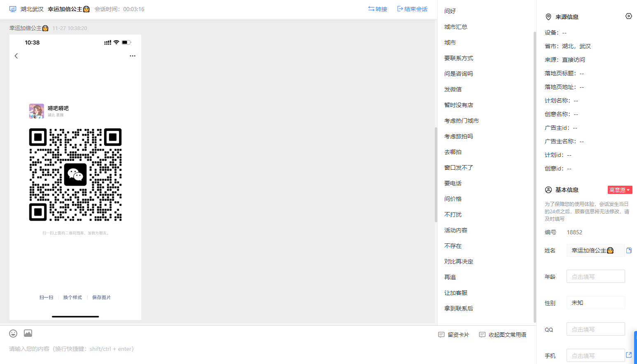Image resolution: width=637 pixels, height=364 pixels.
Task: Choose the 去哪拍 quick phrase
Action: click(453, 152)
